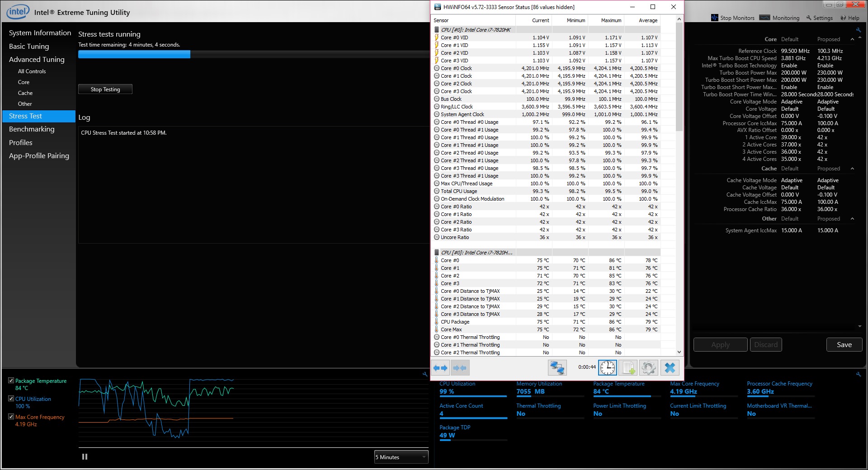The width and height of the screenshot is (868, 470).
Task: Close HWiNFO sensors via blue X icon
Action: 670,368
